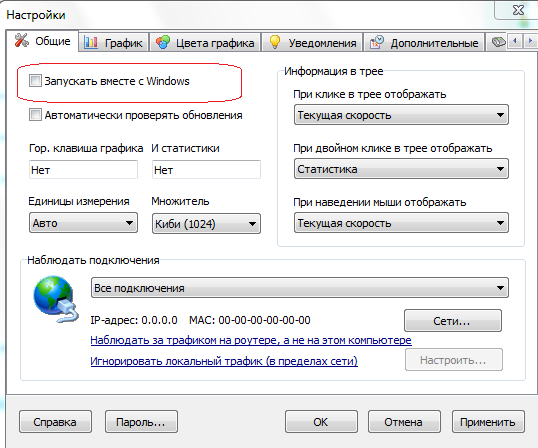The image size is (538, 448).
Task: Switch to the График tab
Action: 114,43
